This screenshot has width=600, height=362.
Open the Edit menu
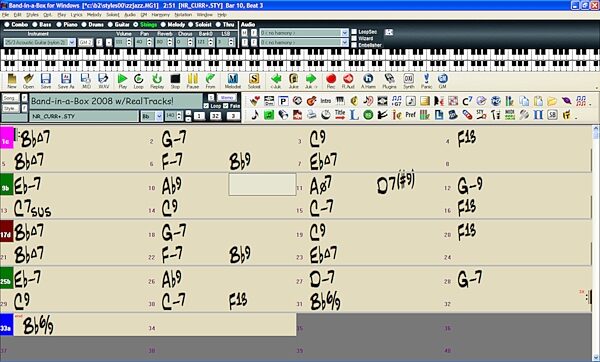[x=18, y=15]
